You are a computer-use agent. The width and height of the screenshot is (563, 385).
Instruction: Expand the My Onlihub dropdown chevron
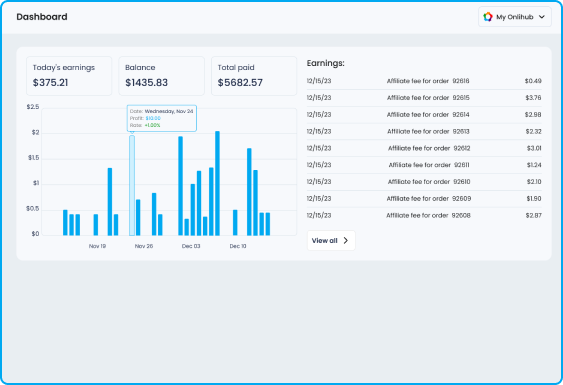click(542, 17)
